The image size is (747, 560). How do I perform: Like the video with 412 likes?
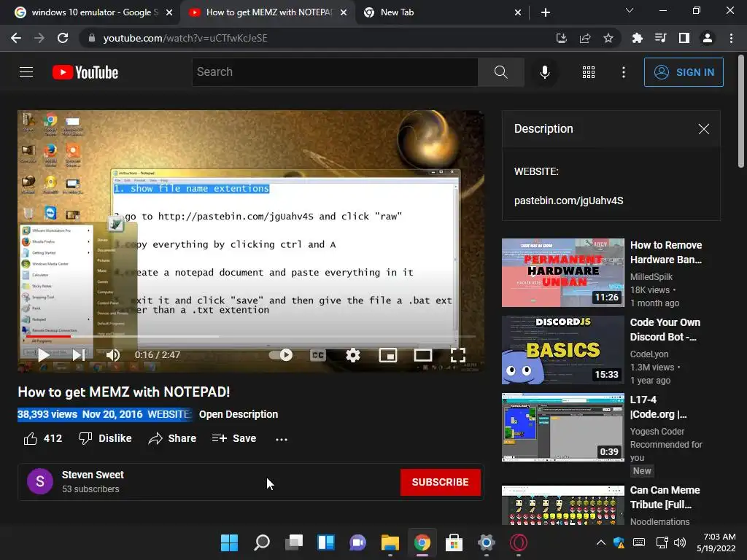(x=43, y=438)
